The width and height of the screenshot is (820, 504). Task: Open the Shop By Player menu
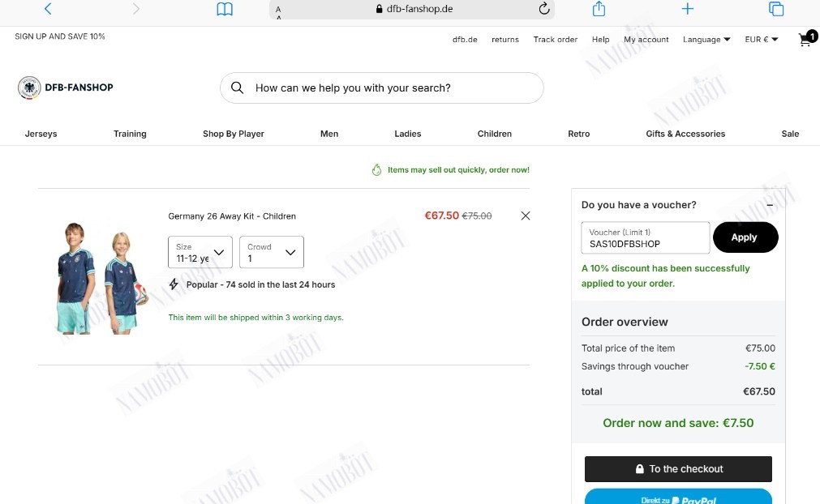234,134
